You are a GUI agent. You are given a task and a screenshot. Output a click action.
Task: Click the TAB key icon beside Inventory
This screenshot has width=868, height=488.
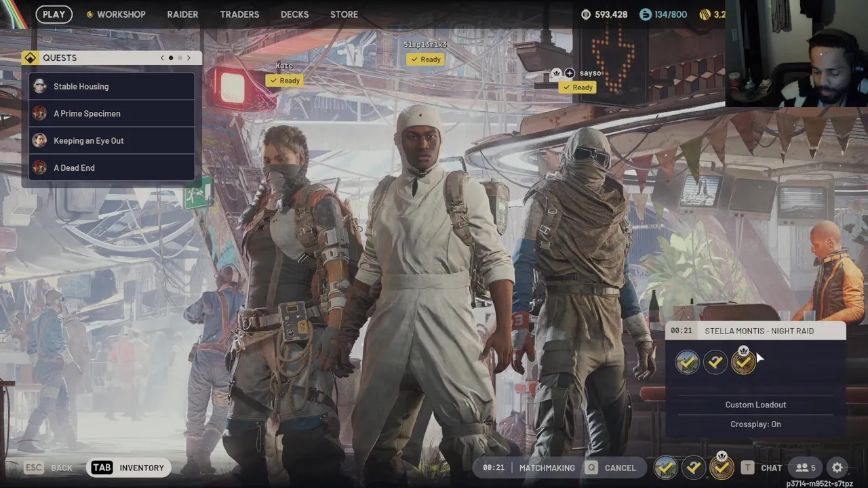tap(102, 468)
